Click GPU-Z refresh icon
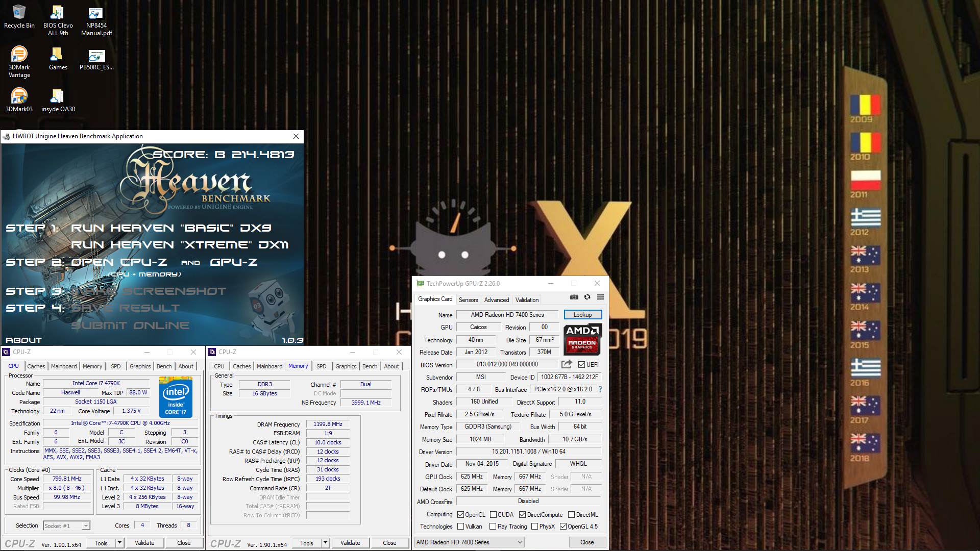Screen dimensions: 980x551 [587, 297]
